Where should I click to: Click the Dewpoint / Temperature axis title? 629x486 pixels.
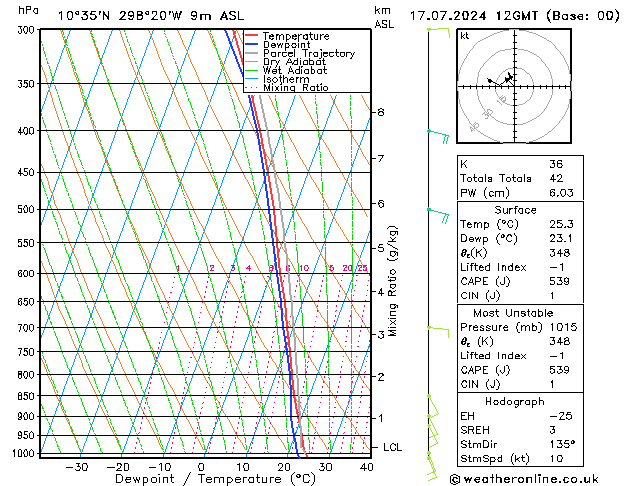tap(201, 479)
